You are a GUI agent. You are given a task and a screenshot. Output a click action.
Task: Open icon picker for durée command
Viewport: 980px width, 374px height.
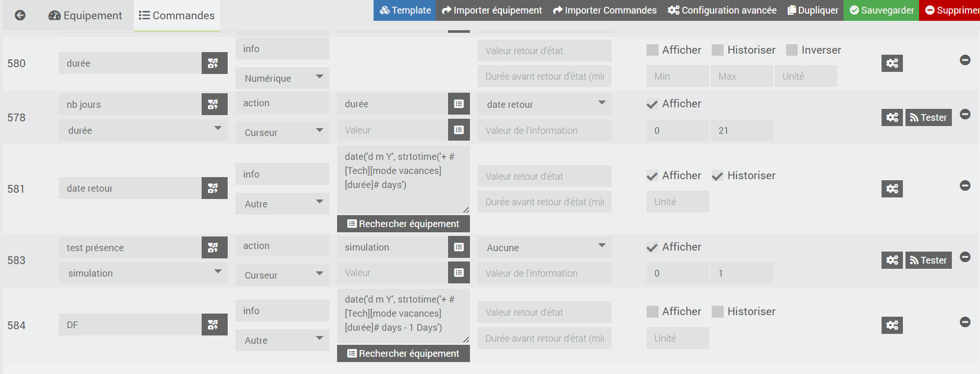click(x=214, y=63)
